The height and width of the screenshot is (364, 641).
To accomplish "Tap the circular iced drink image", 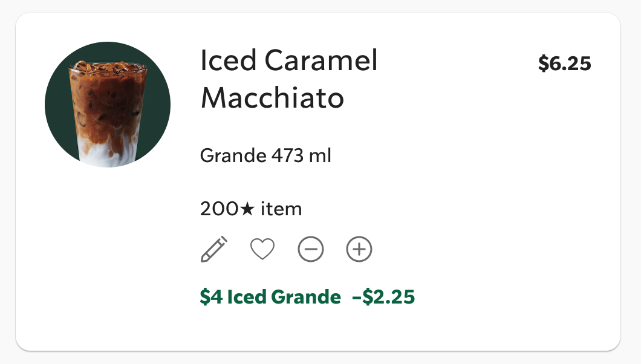I will [108, 105].
